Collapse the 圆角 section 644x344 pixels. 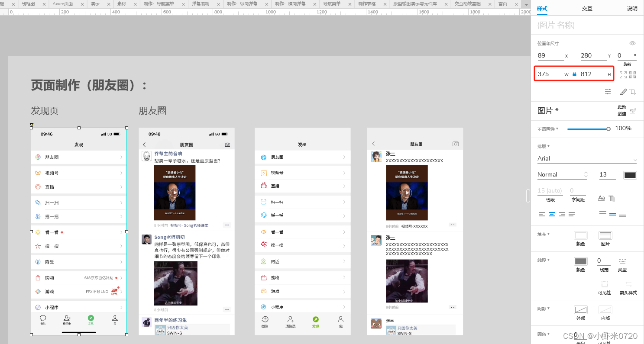[x=544, y=334]
